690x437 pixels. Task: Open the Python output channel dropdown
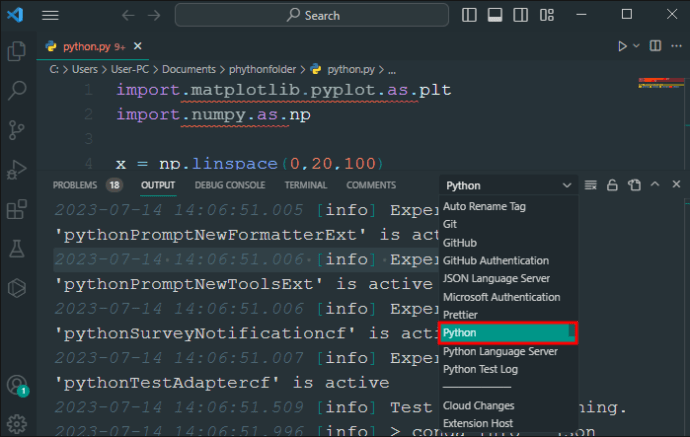point(508,186)
